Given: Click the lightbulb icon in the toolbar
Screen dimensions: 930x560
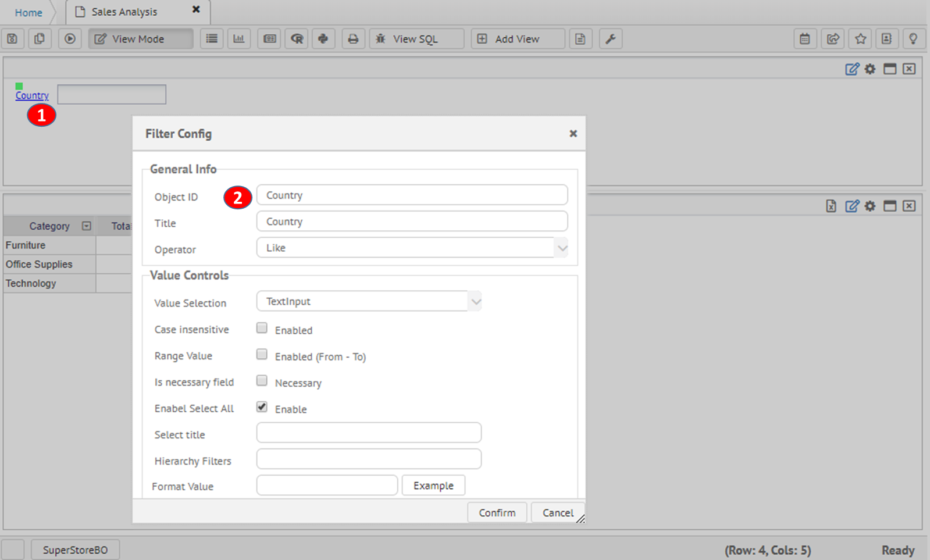Looking at the screenshot, I should pyautogui.click(x=913, y=39).
